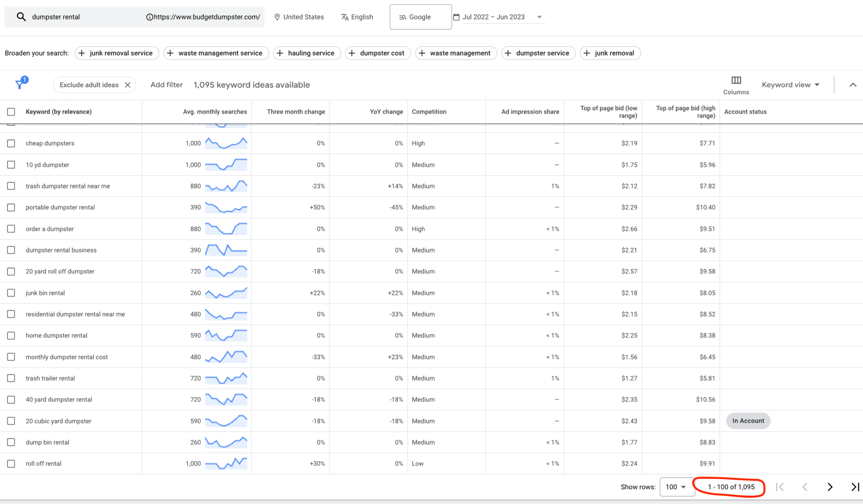The image size is (863, 504).
Task: Sort by Three month change column
Action: (296, 112)
